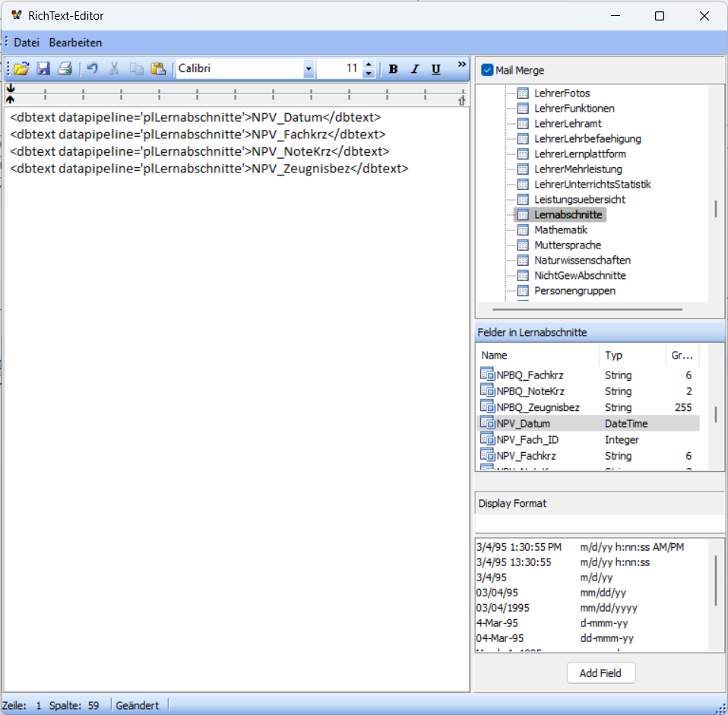Undo the last edit with the arrow icon
The image size is (728, 715).
[93, 68]
